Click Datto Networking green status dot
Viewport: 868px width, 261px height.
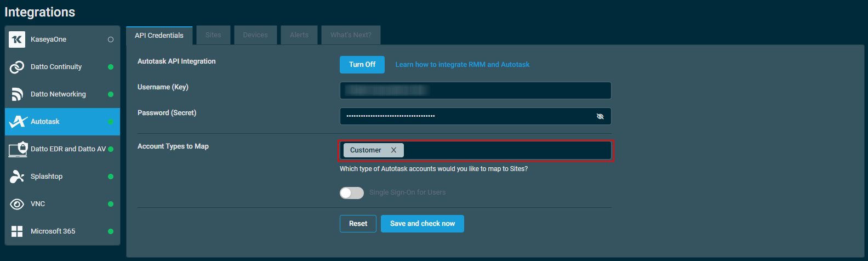pos(111,94)
